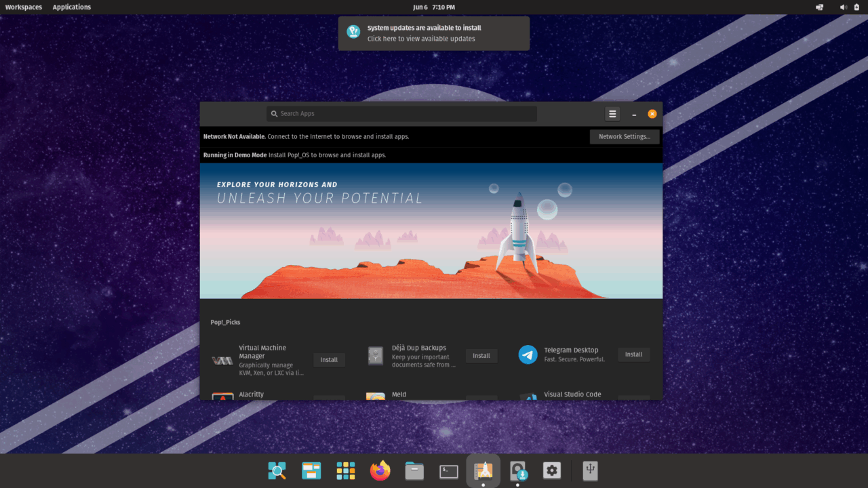Click the Telegram Desktop app icon
The width and height of the screenshot is (868, 488).
point(528,354)
